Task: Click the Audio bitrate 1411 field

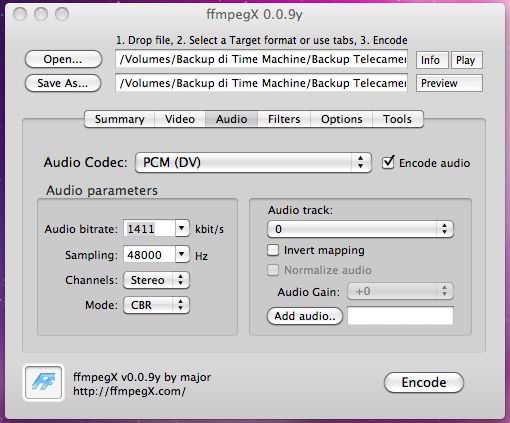Action: pos(149,229)
